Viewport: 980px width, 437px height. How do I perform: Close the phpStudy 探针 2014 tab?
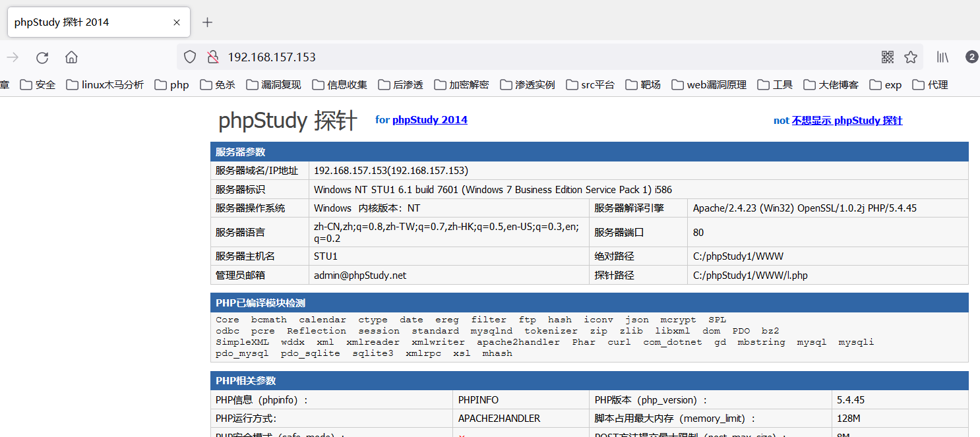tap(177, 22)
